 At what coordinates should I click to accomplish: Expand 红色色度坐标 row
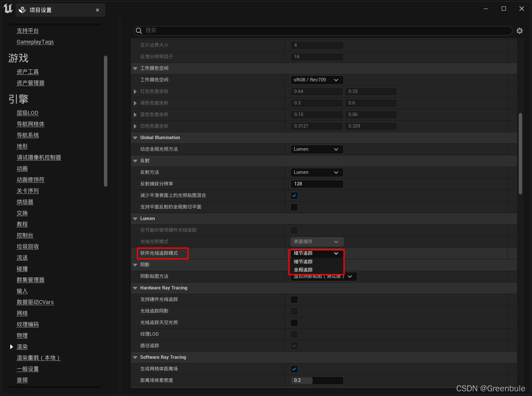(136, 91)
